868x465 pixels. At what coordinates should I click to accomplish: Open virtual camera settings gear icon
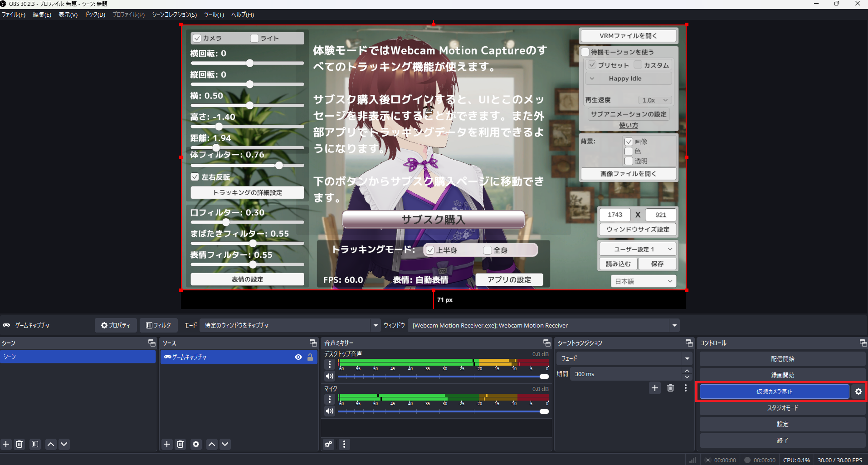click(858, 392)
